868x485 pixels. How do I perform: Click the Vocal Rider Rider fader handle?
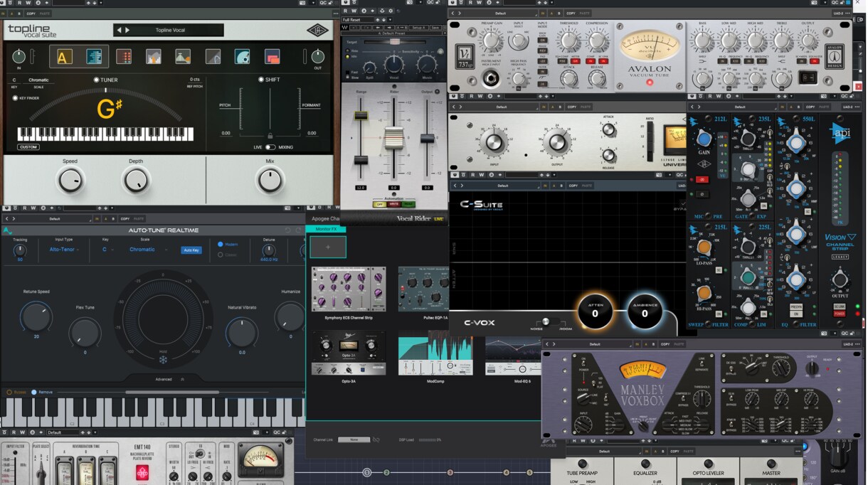coord(394,137)
